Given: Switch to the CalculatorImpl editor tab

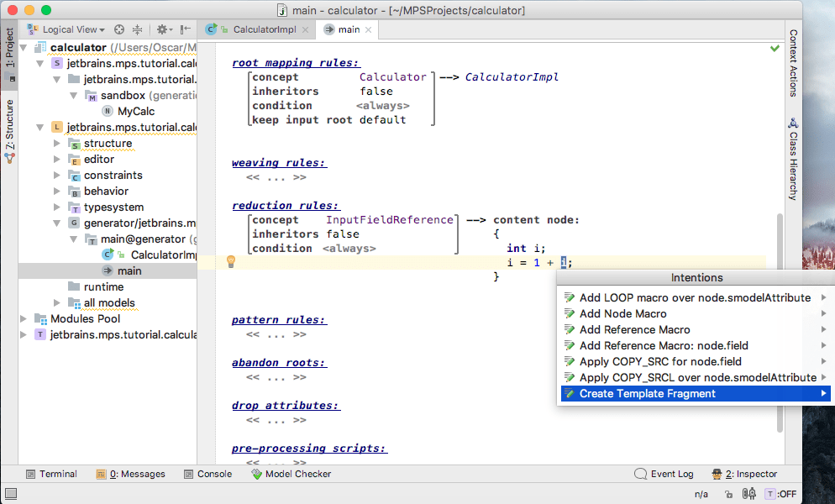Looking at the screenshot, I should click(x=256, y=29).
